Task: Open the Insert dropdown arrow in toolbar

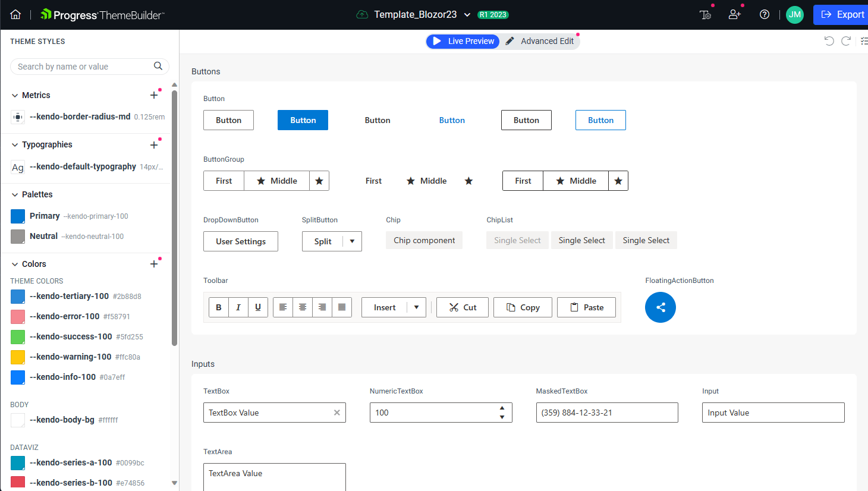Action: pyautogui.click(x=416, y=307)
